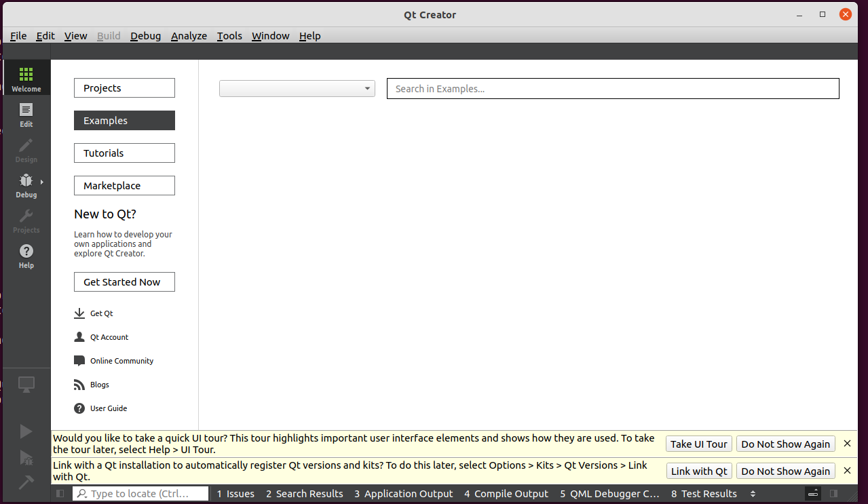This screenshot has width=868, height=504.
Task: Open the Marketplace page
Action: (x=124, y=186)
